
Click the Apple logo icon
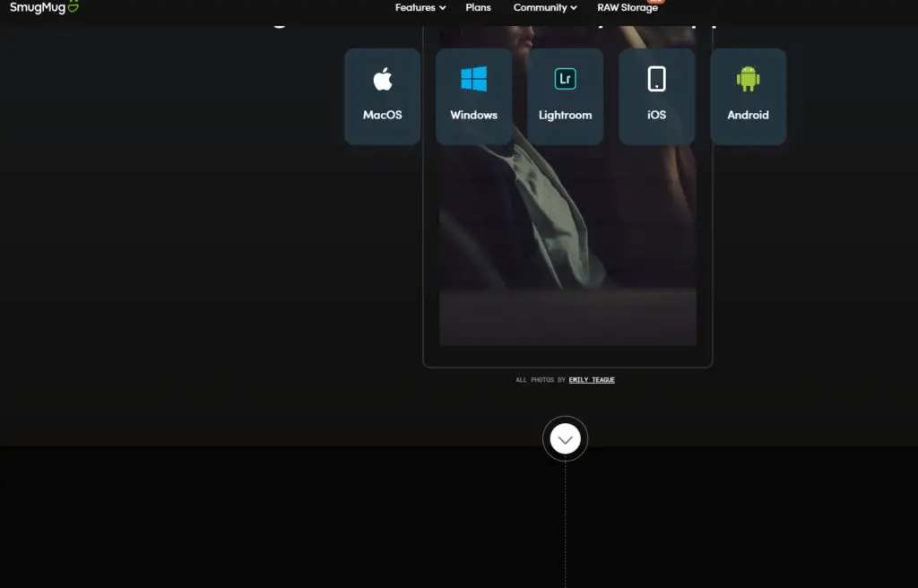pos(383,79)
